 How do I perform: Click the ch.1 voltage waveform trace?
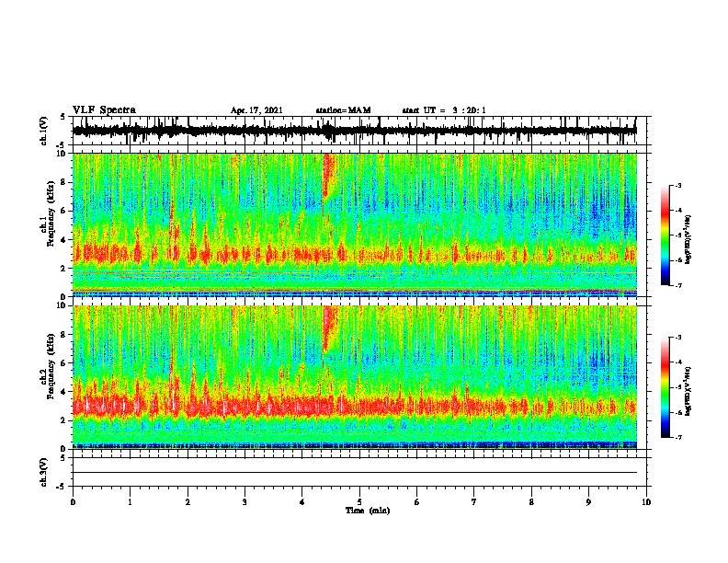pyautogui.click(x=354, y=131)
